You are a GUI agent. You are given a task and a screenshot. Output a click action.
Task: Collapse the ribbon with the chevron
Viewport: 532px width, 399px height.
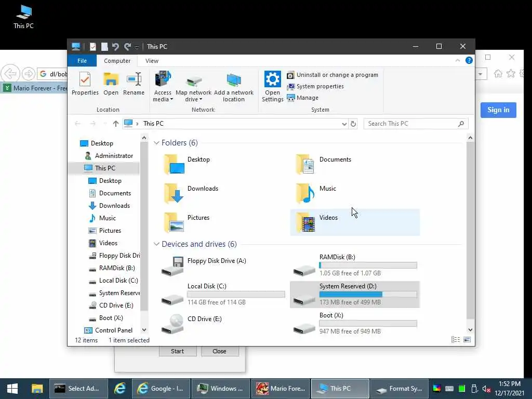pyautogui.click(x=457, y=60)
